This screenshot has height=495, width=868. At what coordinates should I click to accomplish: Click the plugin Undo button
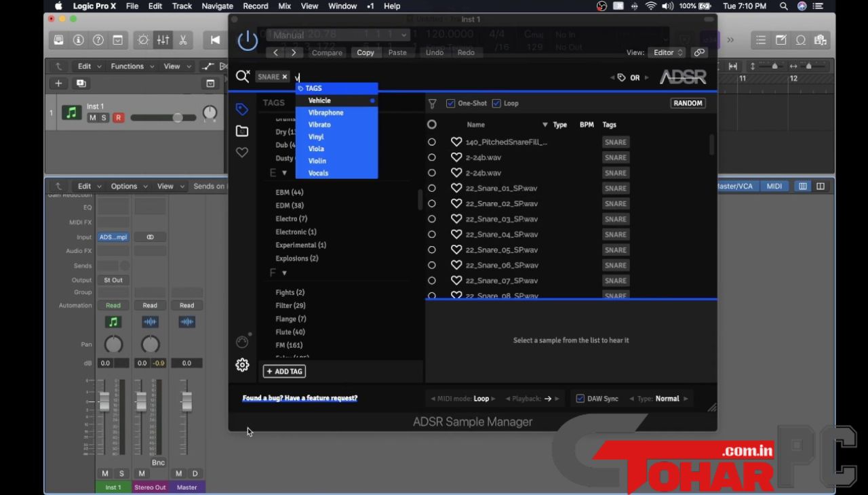[x=435, y=52]
